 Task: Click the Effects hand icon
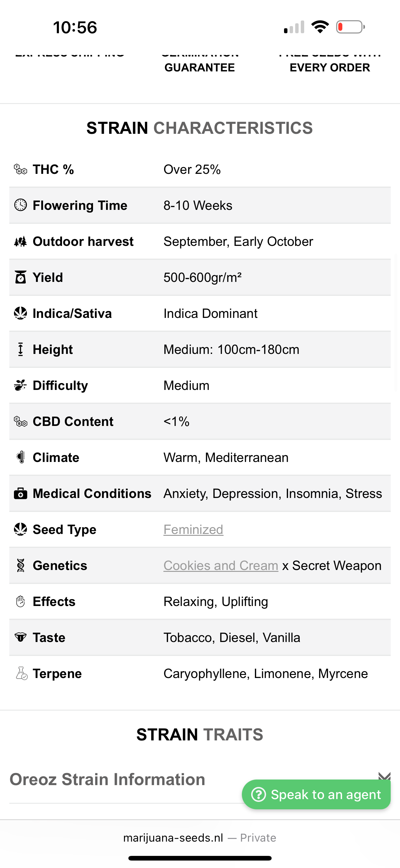(x=20, y=601)
